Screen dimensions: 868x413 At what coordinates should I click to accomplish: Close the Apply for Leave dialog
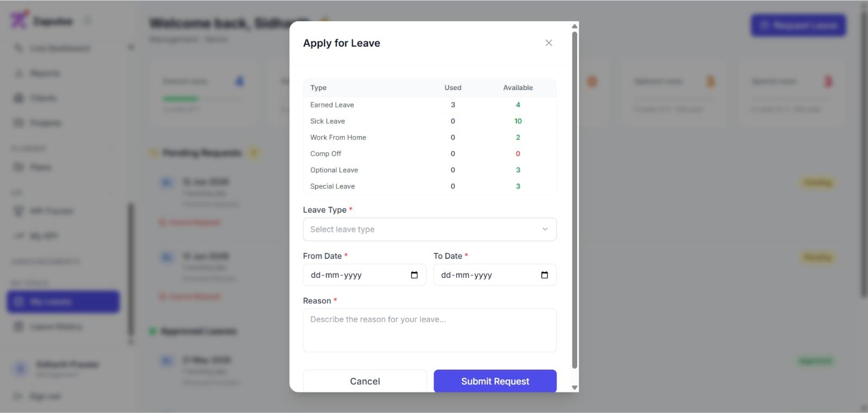[548, 43]
